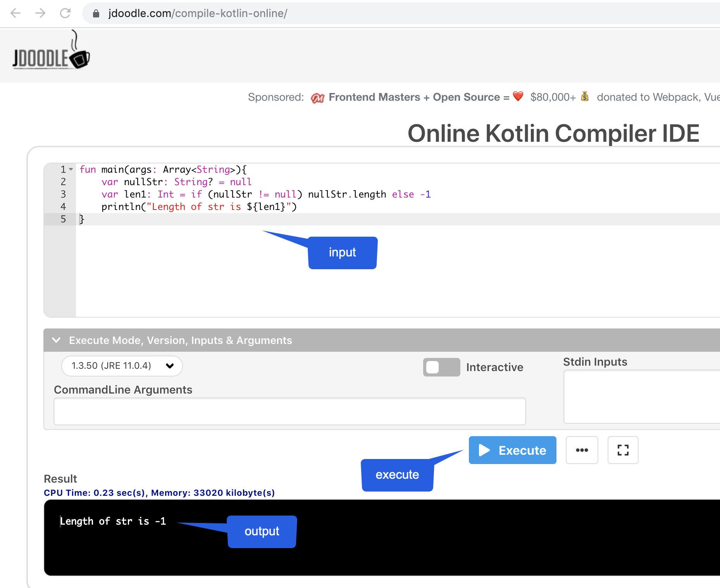Click the Frontend Masters sponsor logo
This screenshot has width=720, height=588.
[x=317, y=98]
